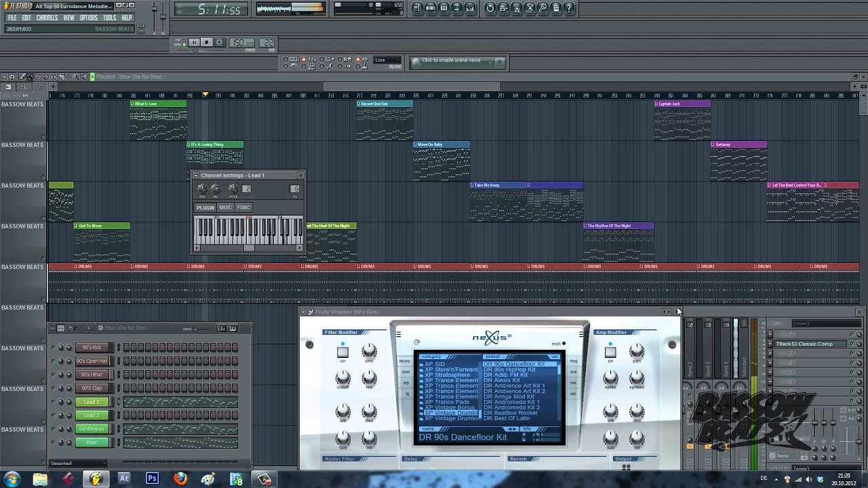Toggle the TRackS3 Classic Comp effect slot on/off
The height and width of the screenshot is (488, 868).
click(852, 344)
